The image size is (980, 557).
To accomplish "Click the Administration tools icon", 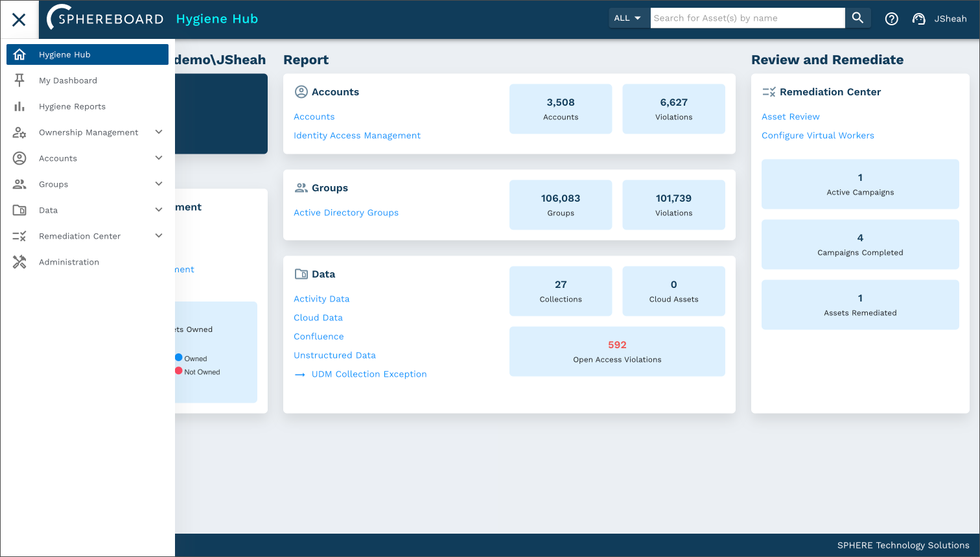I will pos(19,262).
